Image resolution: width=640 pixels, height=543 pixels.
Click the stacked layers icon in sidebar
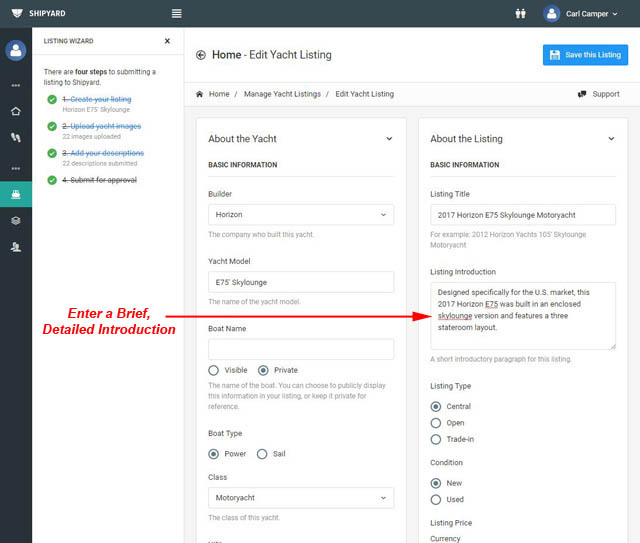click(15, 220)
